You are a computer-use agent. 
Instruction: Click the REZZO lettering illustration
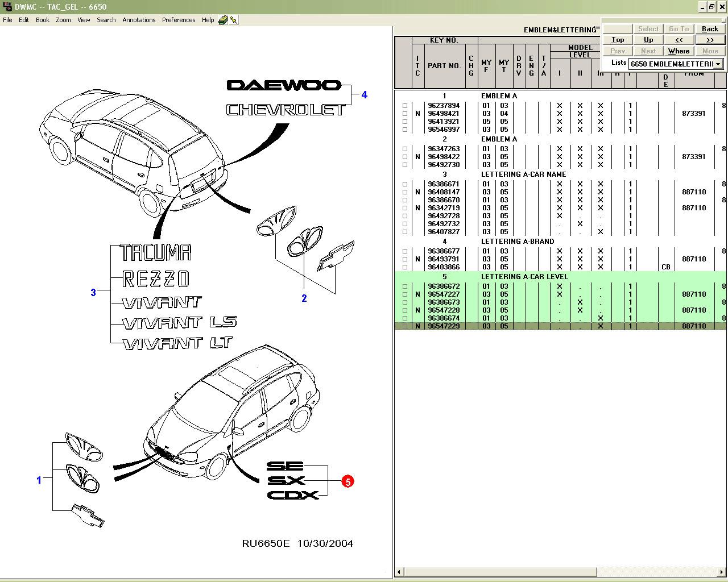155,279
